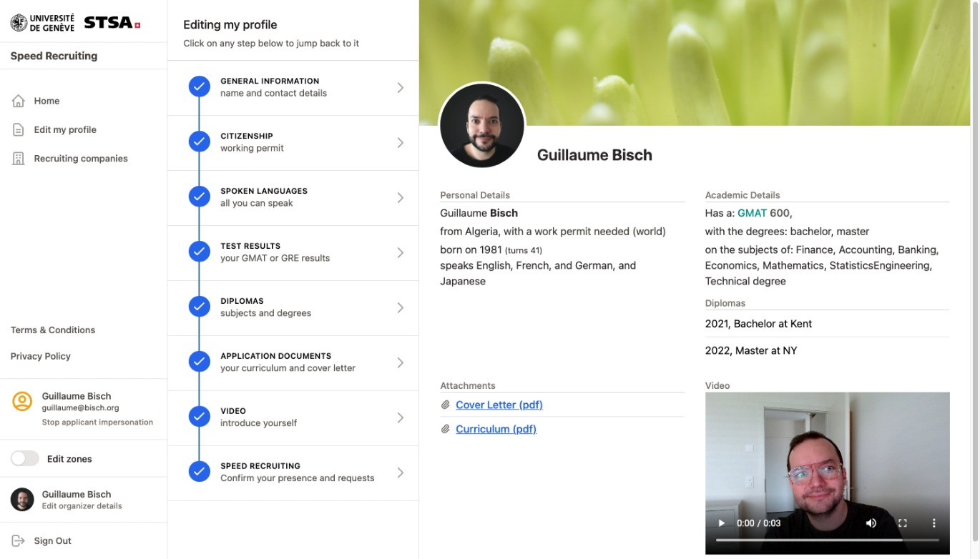Open the video's three-dot options menu

[934, 523]
